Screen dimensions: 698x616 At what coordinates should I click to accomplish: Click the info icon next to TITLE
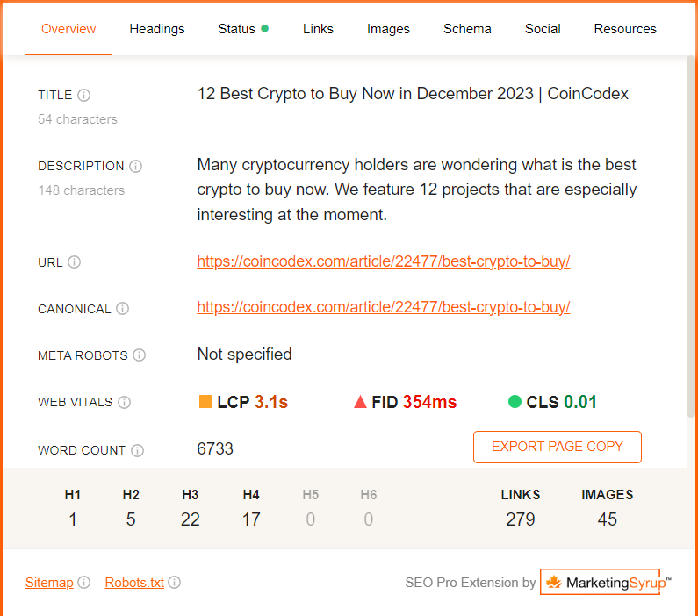tap(84, 96)
